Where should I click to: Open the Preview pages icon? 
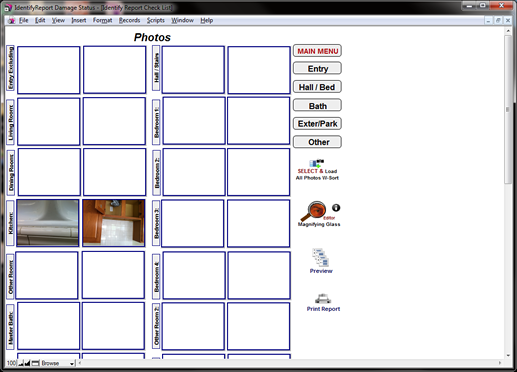pyautogui.click(x=321, y=257)
